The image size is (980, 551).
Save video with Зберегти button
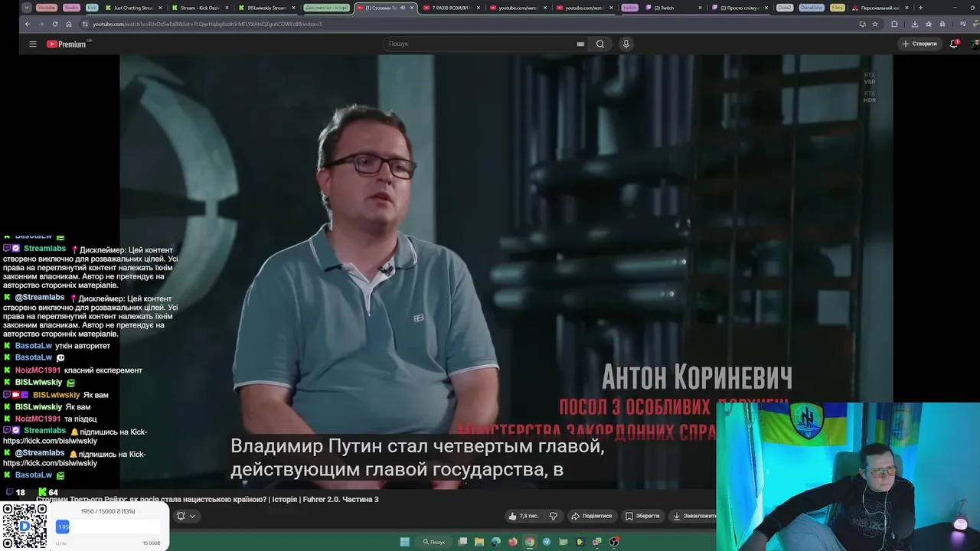[x=642, y=516]
